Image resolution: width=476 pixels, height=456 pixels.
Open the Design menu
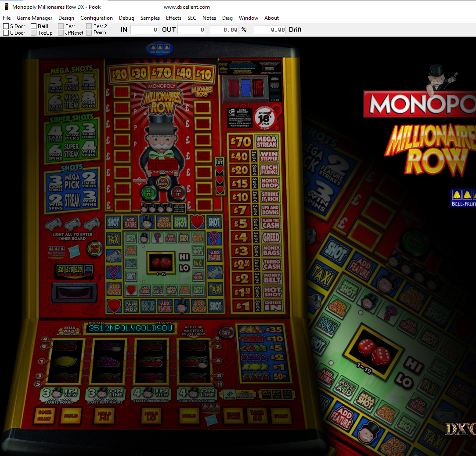click(66, 18)
